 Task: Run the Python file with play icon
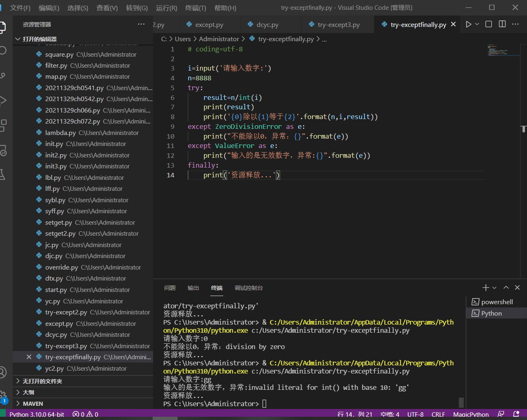[468, 24]
